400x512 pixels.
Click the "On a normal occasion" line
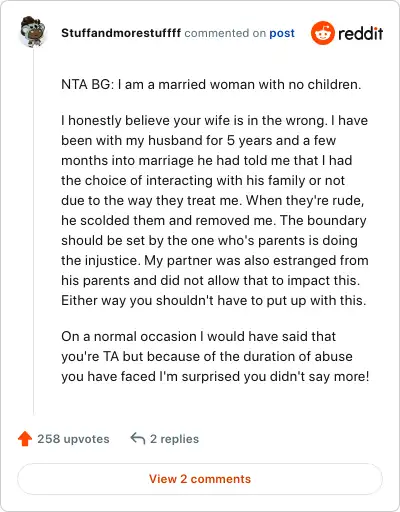coord(199,336)
